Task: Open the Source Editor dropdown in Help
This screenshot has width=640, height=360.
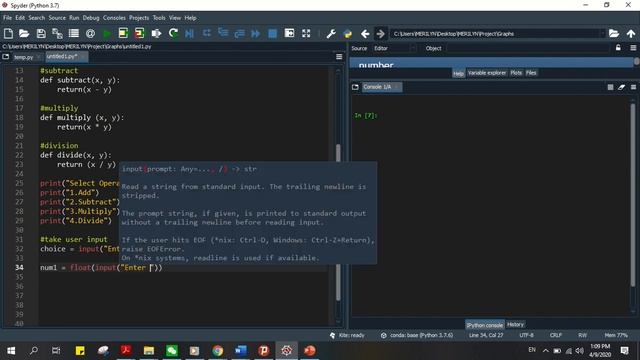Action: coord(394,48)
